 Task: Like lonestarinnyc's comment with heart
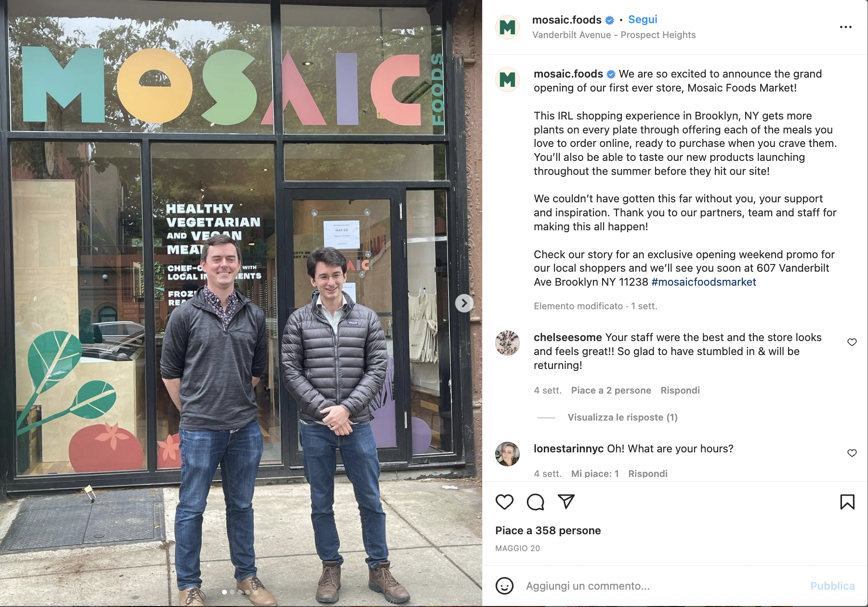852,453
